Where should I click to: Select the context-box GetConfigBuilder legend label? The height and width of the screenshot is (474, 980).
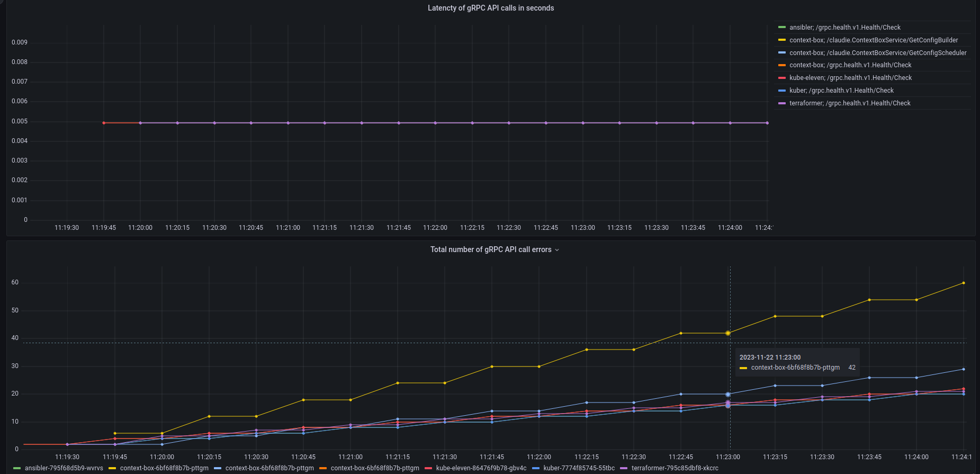874,40
